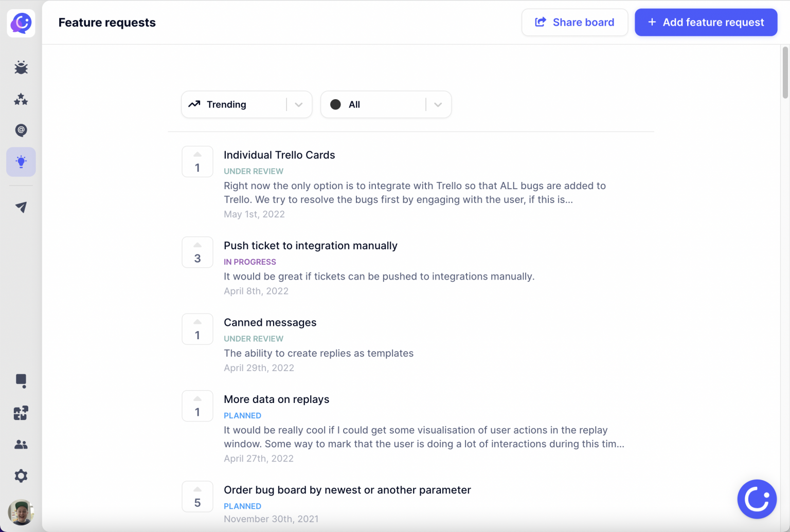Open the star ratings sidebar icon
790x532 pixels.
21,99
